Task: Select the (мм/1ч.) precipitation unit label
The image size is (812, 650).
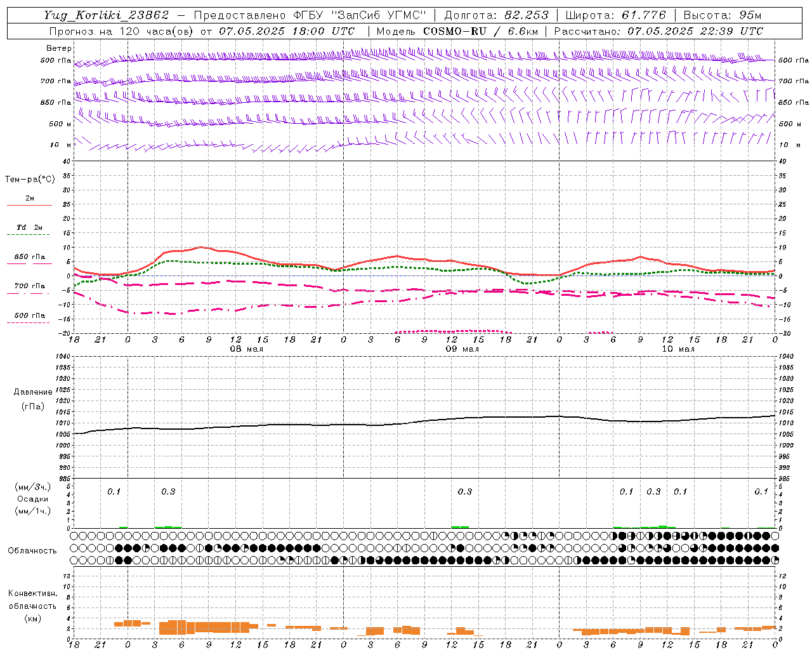Action: click(33, 511)
